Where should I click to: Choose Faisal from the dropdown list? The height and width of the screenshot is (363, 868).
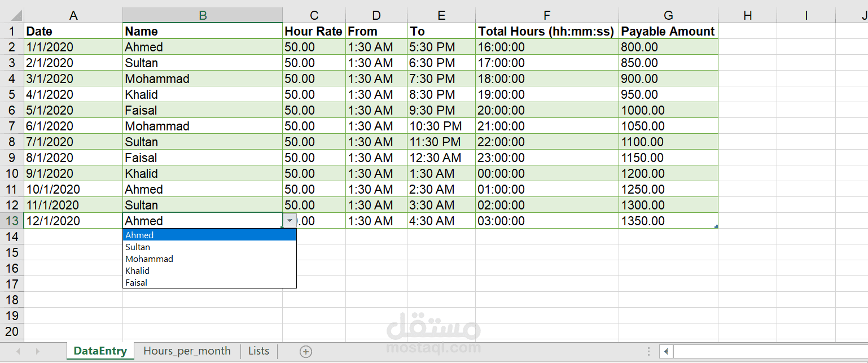click(x=209, y=283)
